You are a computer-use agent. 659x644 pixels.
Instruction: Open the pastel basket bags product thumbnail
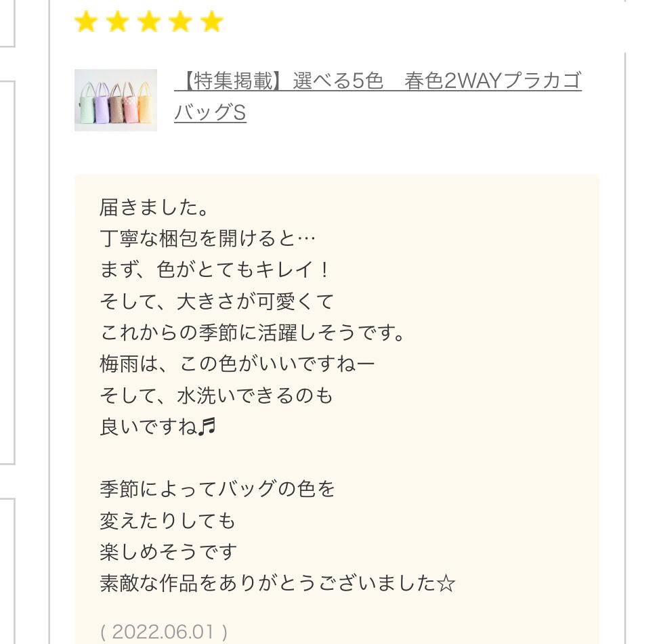coord(116,100)
